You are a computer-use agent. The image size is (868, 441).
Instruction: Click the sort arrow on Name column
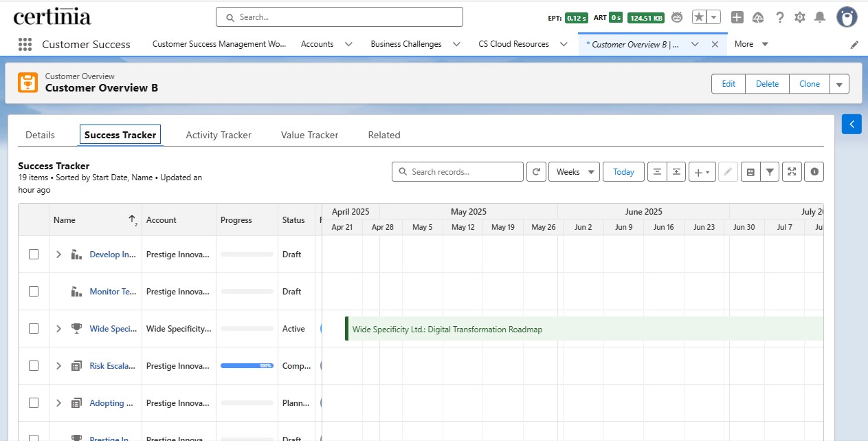point(133,220)
